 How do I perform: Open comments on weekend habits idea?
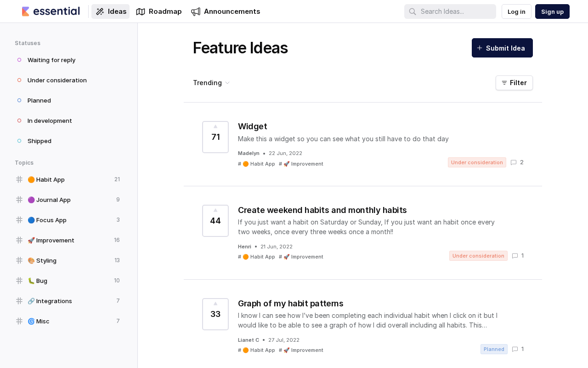point(518,256)
